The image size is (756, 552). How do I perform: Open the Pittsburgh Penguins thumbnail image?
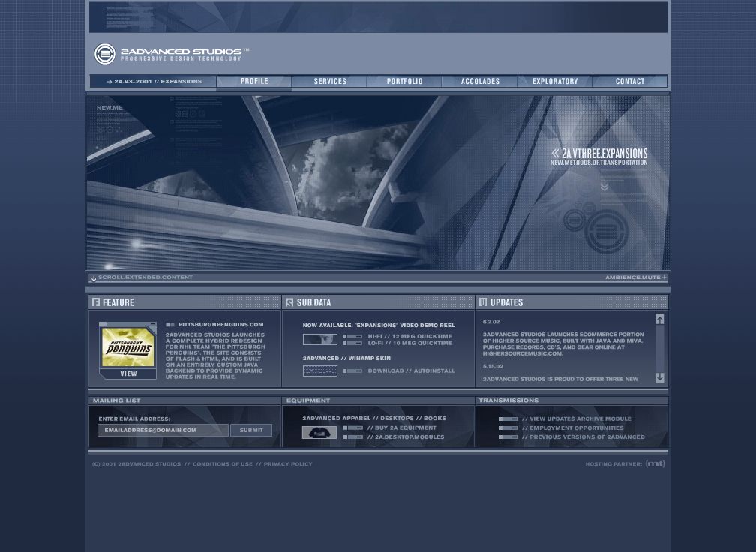pyautogui.click(x=127, y=346)
